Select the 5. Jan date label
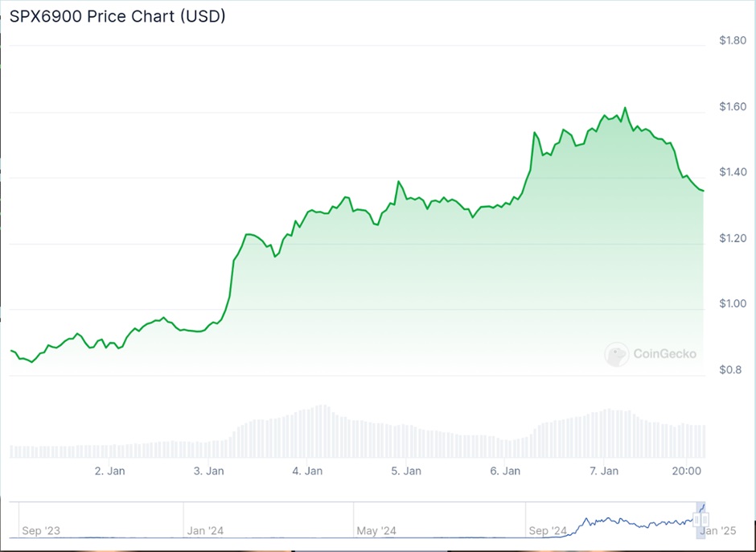This screenshot has width=756, height=552. (406, 471)
